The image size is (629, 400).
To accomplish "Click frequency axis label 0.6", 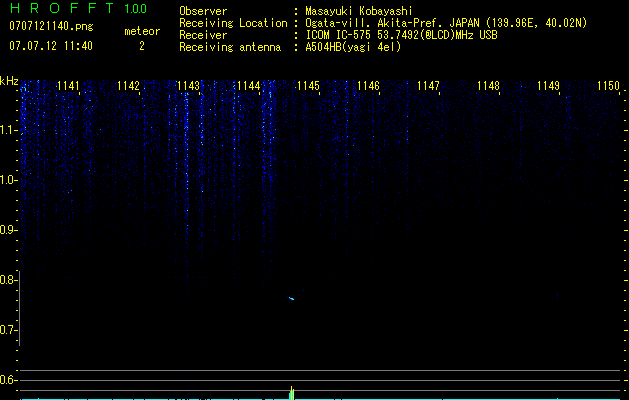I will [8, 380].
